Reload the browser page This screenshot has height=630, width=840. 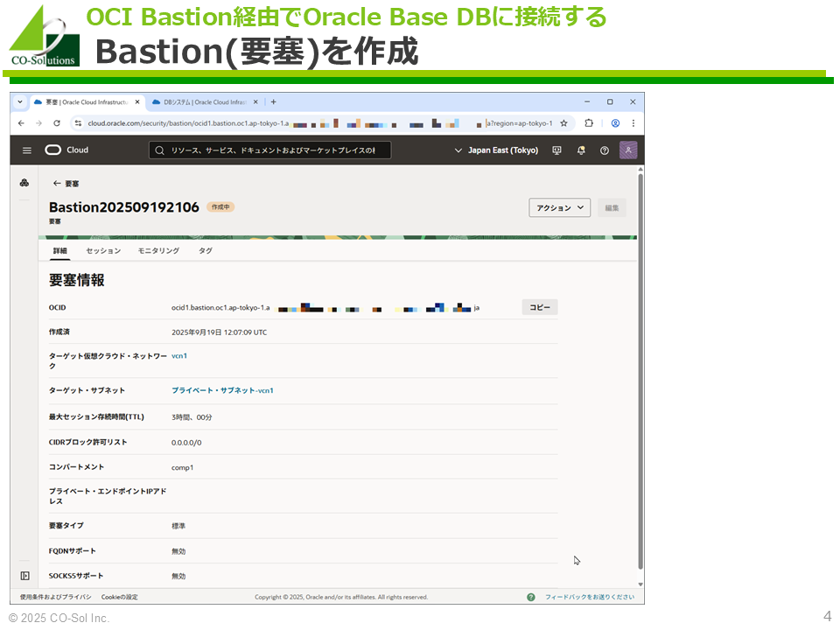pos(57,123)
